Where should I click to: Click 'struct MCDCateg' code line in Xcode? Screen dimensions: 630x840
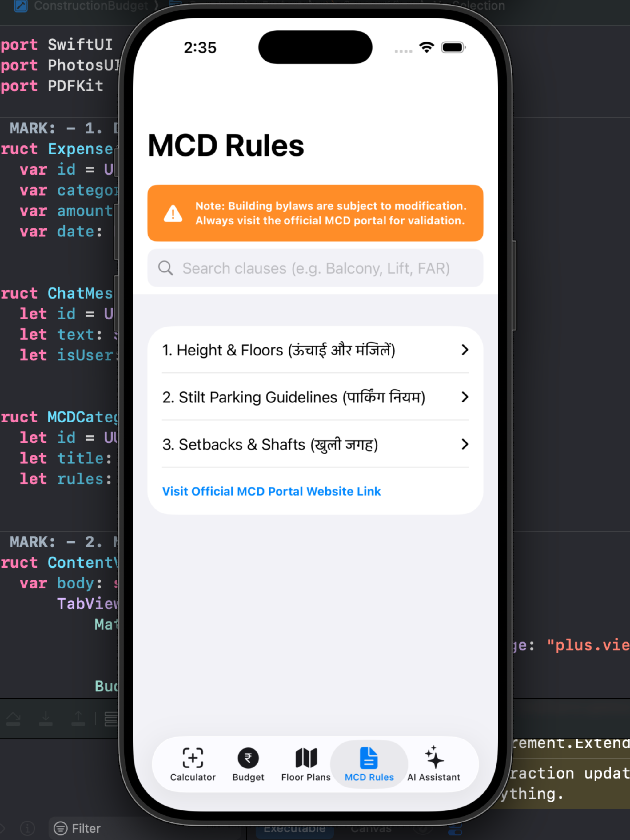pos(59,417)
